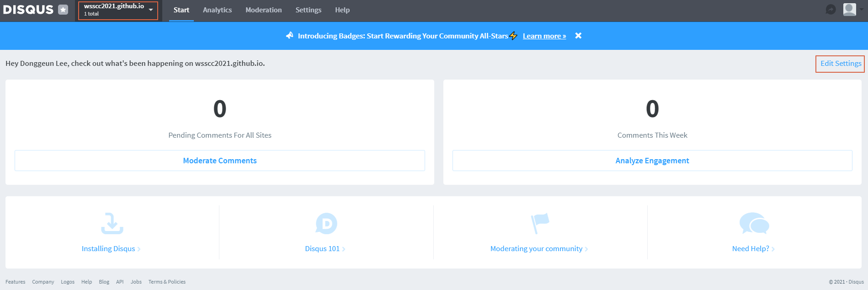
Task: Open Terms & Policies footer link
Action: [167, 282]
